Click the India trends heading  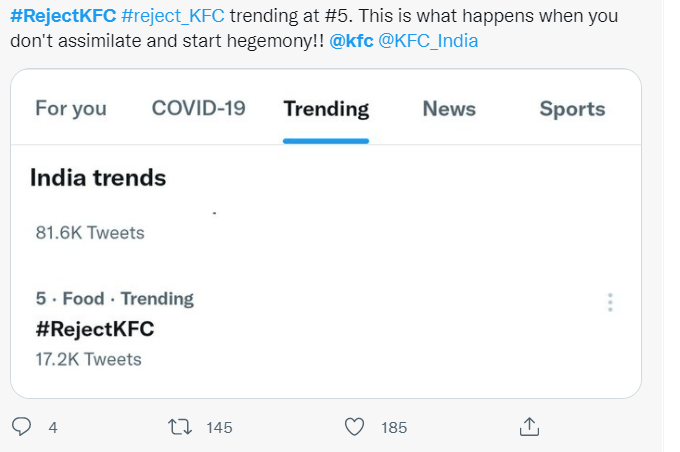[98, 178]
